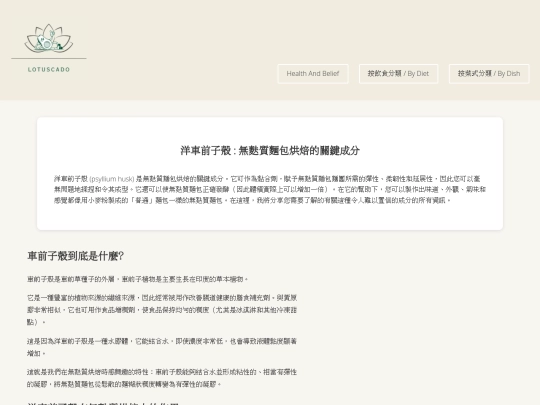The height and width of the screenshot is (405, 540).
Task: Open the 按菜式分類 / By Dish menu
Action: click(x=489, y=74)
